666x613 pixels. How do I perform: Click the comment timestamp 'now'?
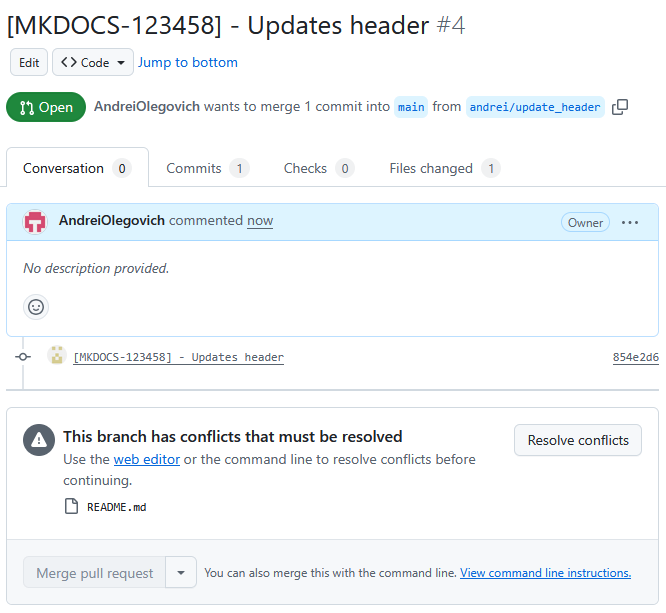point(260,220)
